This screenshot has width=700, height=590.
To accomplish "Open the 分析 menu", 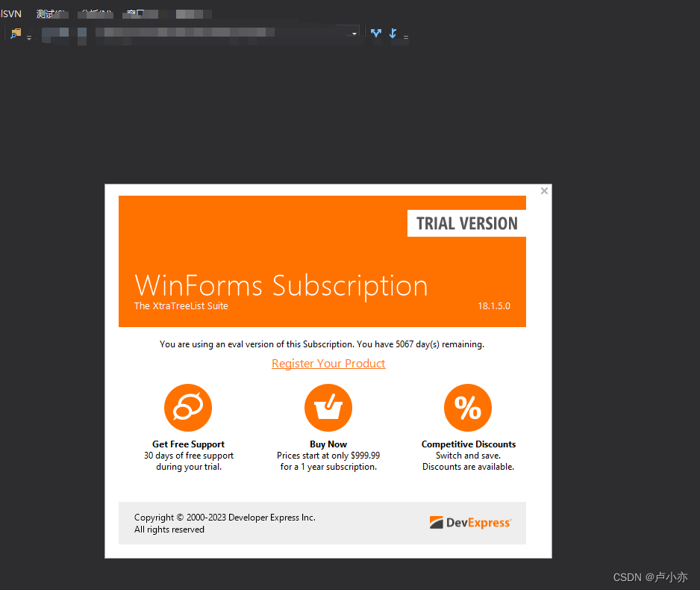I will pos(95,13).
